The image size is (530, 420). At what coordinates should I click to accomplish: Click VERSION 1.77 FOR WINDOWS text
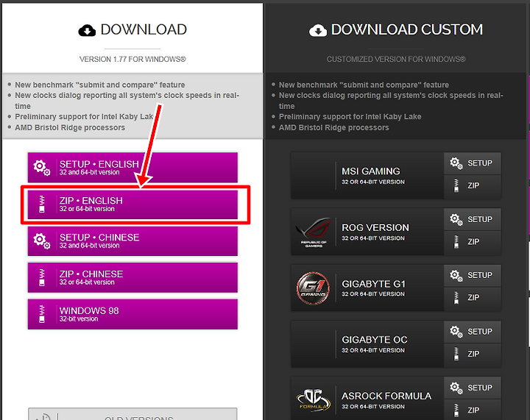132,60
